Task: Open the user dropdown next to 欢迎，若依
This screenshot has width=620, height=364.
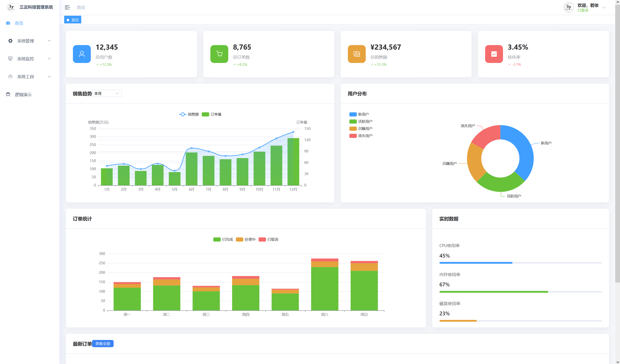Action: (604, 7)
